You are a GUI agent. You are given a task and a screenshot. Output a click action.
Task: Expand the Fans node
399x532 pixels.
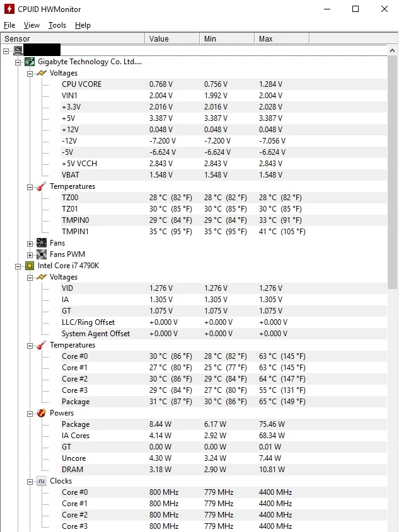(30, 244)
